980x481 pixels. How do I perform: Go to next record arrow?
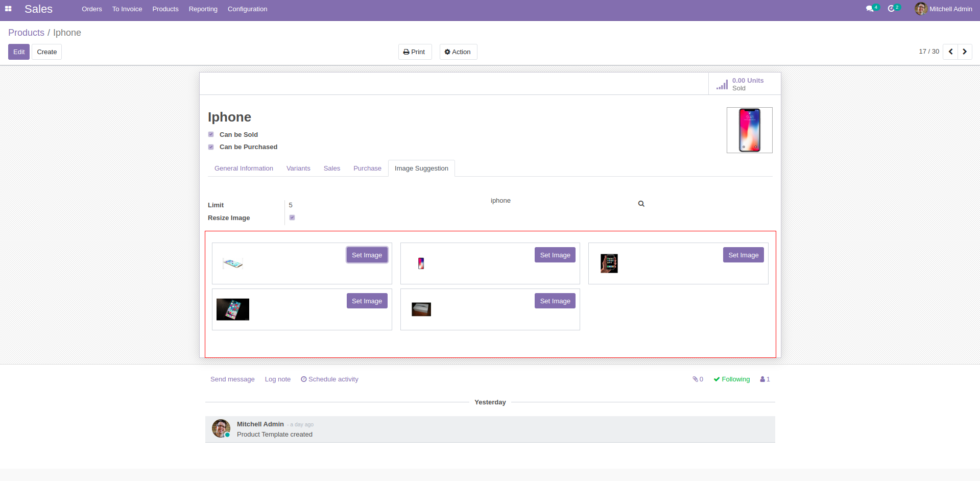click(965, 52)
